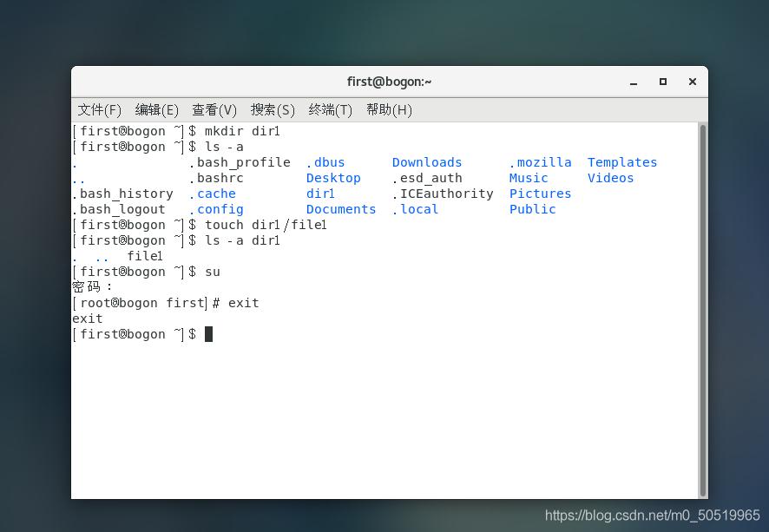Click the exit output line

(87, 319)
